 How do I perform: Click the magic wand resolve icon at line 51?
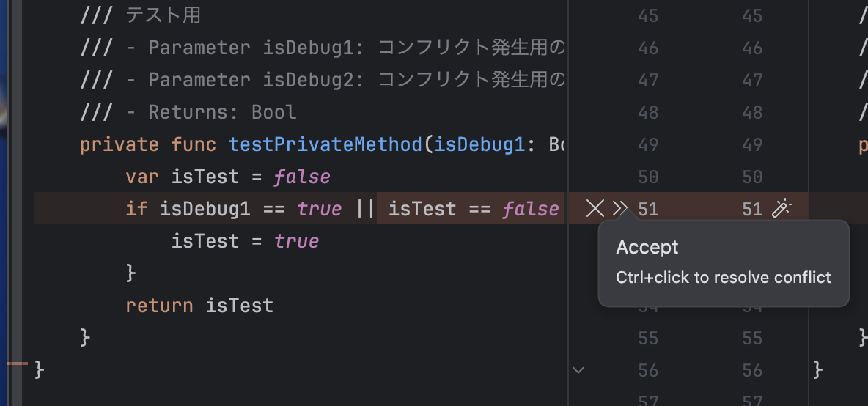(x=782, y=209)
